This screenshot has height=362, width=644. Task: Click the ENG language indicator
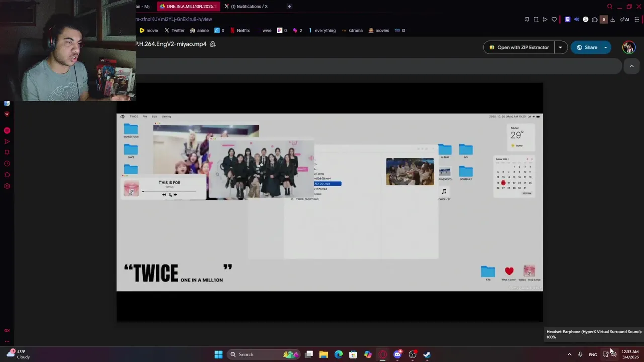click(x=593, y=355)
